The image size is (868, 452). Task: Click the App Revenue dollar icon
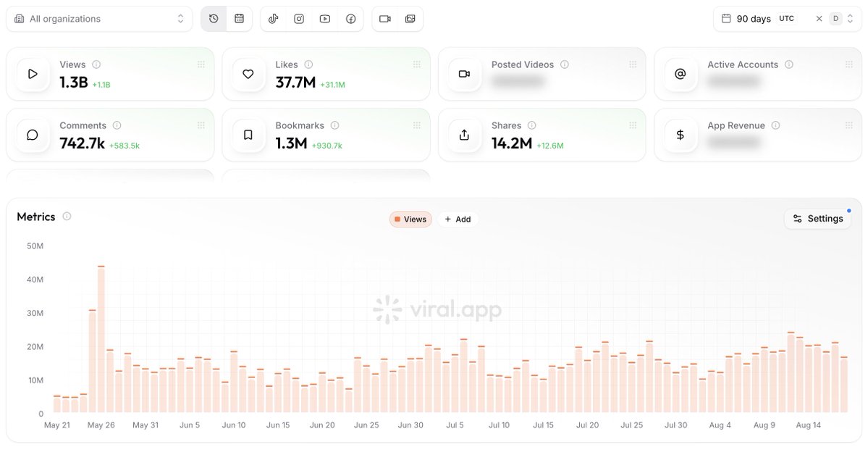click(681, 135)
